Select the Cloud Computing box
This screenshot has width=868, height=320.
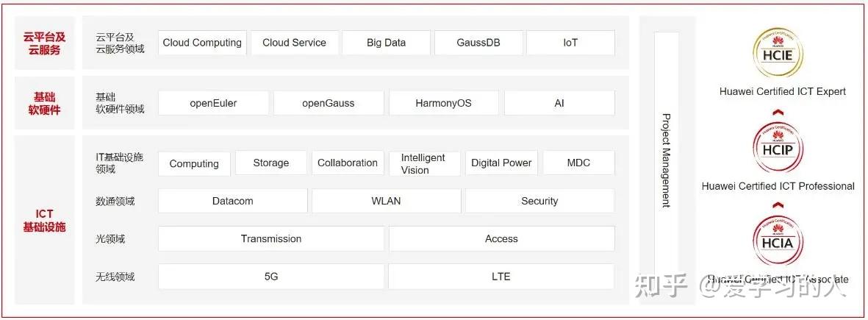click(x=202, y=43)
